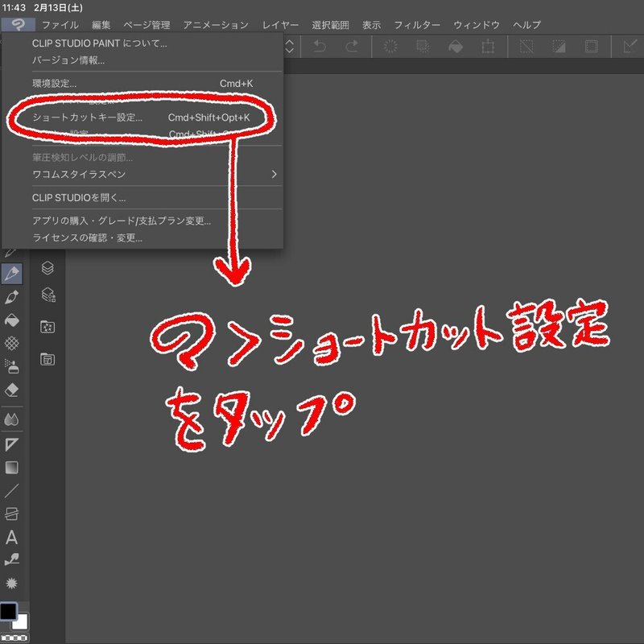Select the straight line Figure tool
Viewport: 644px width, 644px height.
click(x=11, y=491)
